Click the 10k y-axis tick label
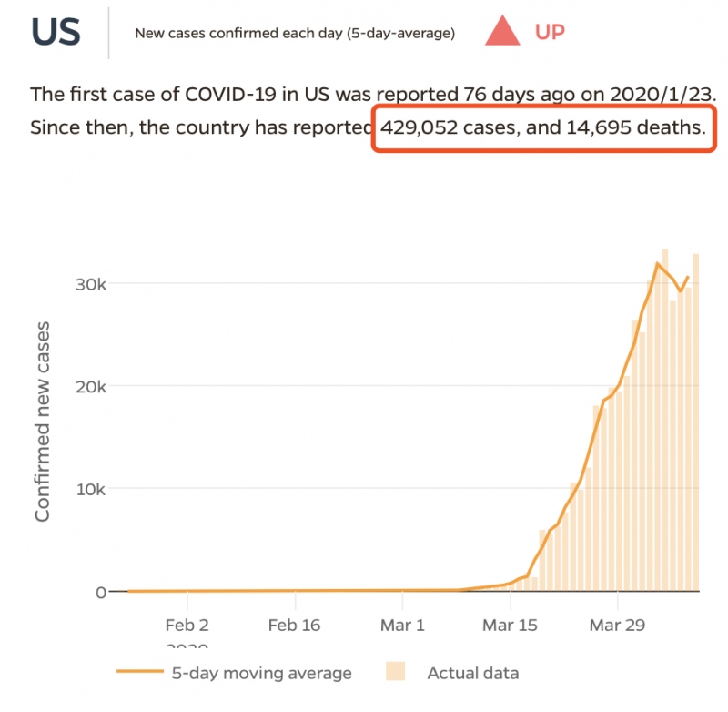Screen dimensions: 728x712 pyautogui.click(x=90, y=489)
